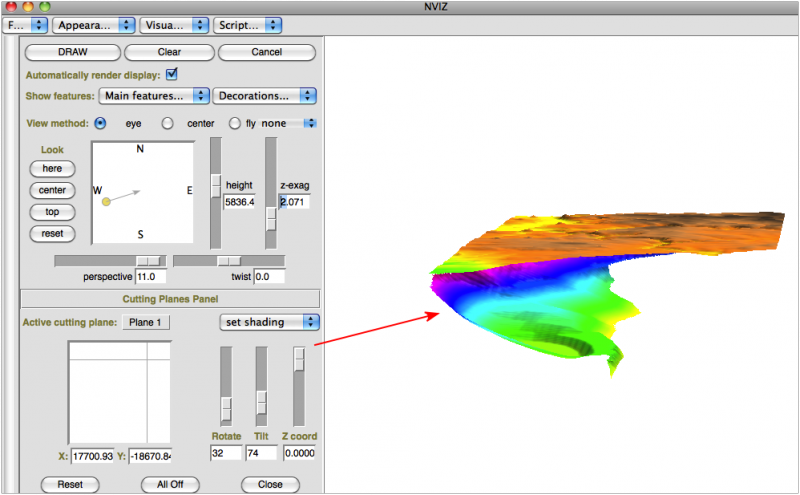Click the Plane 1 active cutting plane button
This screenshot has width=800, height=495.
[x=147, y=322]
